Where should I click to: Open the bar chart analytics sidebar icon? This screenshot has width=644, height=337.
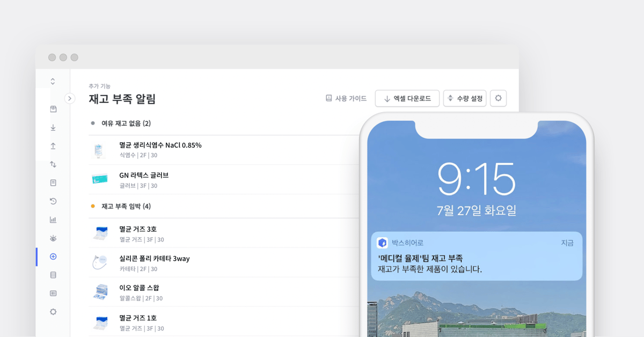pos(53,219)
